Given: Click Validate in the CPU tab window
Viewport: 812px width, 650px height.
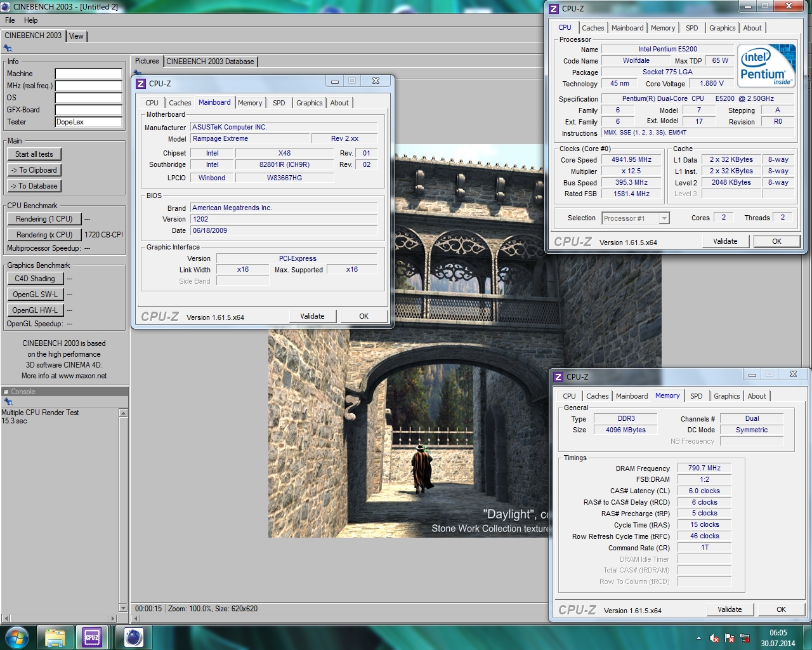Looking at the screenshot, I should click(x=725, y=241).
